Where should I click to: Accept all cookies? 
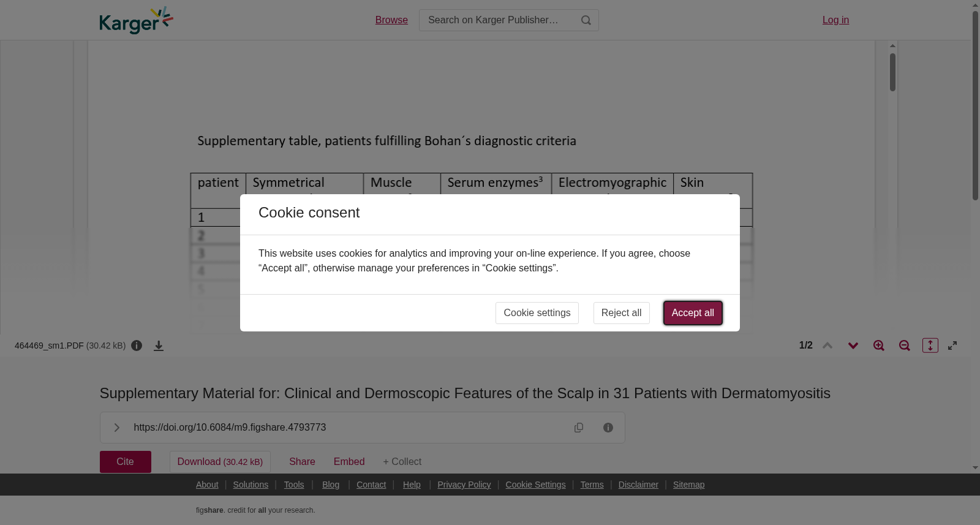(693, 313)
